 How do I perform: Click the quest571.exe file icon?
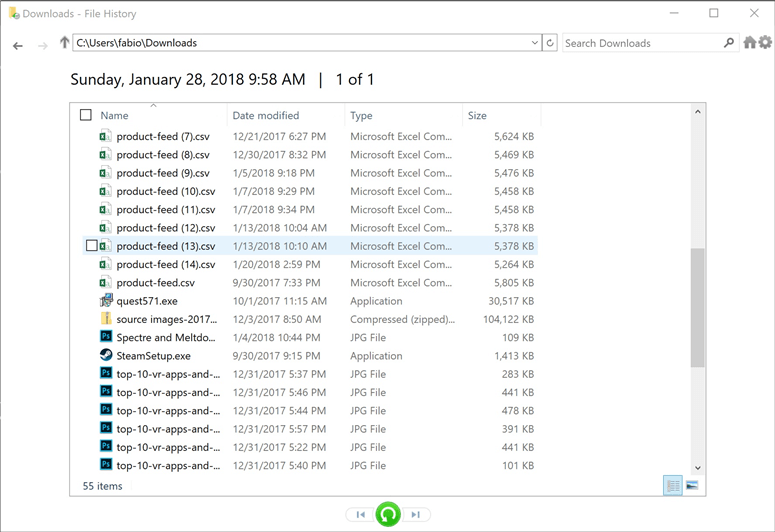coord(106,301)
